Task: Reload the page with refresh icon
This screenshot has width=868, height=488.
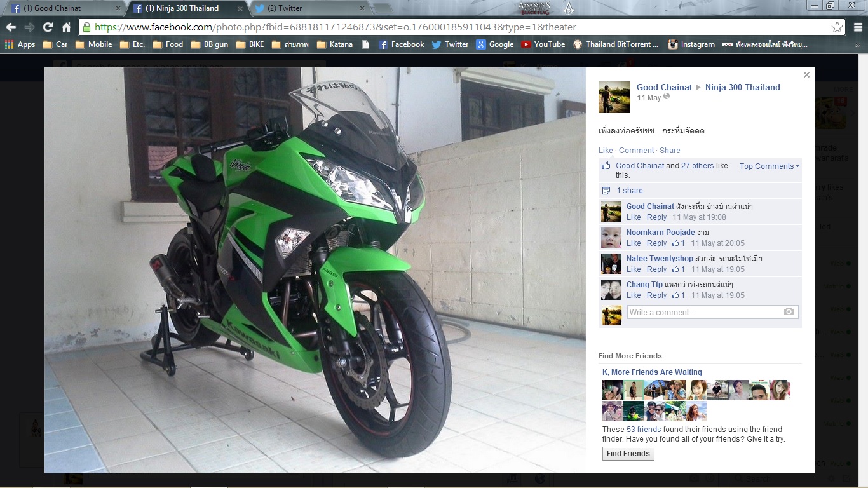Action: [x=48, y=27]
